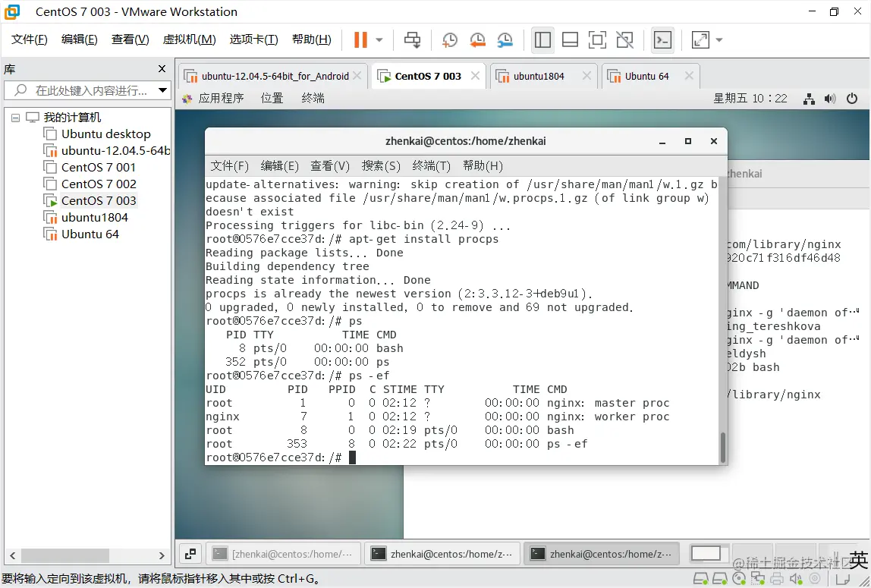This screenshot has width=871, height=588.
Task: Open the library search dropdown arrow
Action: (x=163, y=90)
